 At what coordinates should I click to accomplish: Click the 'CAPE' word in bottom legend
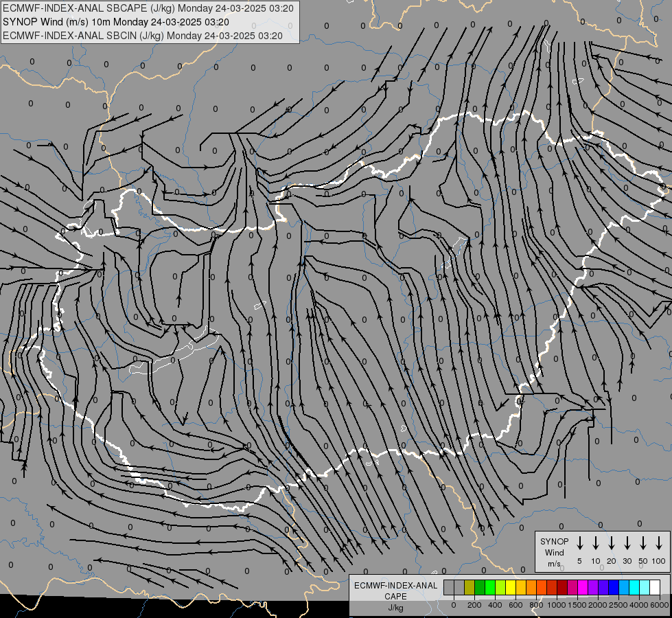(x=395, y=597)
